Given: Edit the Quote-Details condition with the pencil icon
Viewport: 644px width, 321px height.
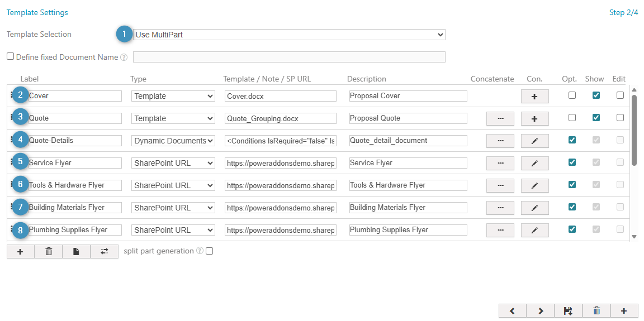Looking at the screenshot, I should pyautogui.click(x=534, y=141).
